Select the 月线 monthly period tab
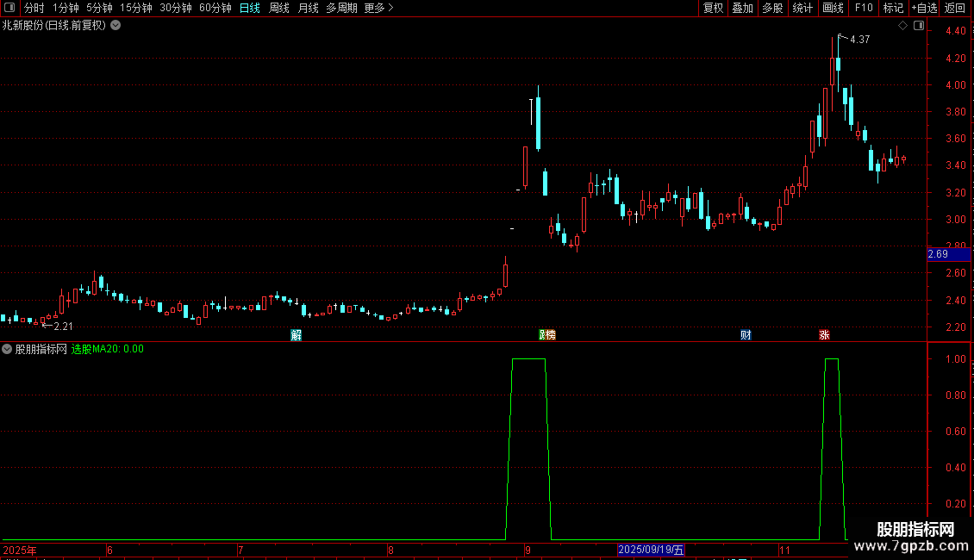 308,8
